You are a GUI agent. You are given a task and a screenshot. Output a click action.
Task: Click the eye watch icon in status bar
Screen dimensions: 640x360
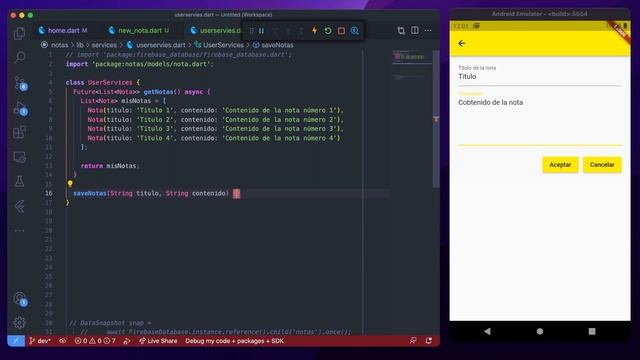[x=62, y=341]
